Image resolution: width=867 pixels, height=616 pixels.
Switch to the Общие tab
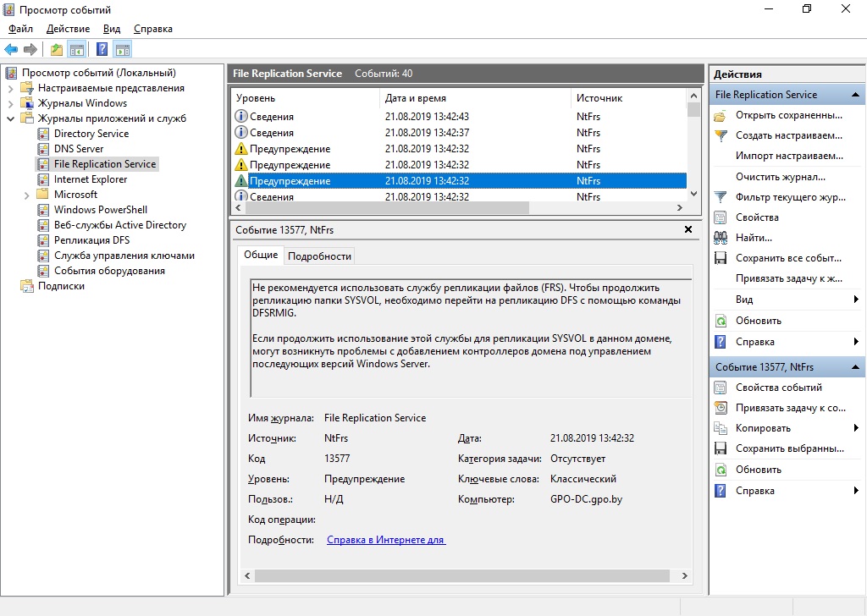[x=261, y=255]
